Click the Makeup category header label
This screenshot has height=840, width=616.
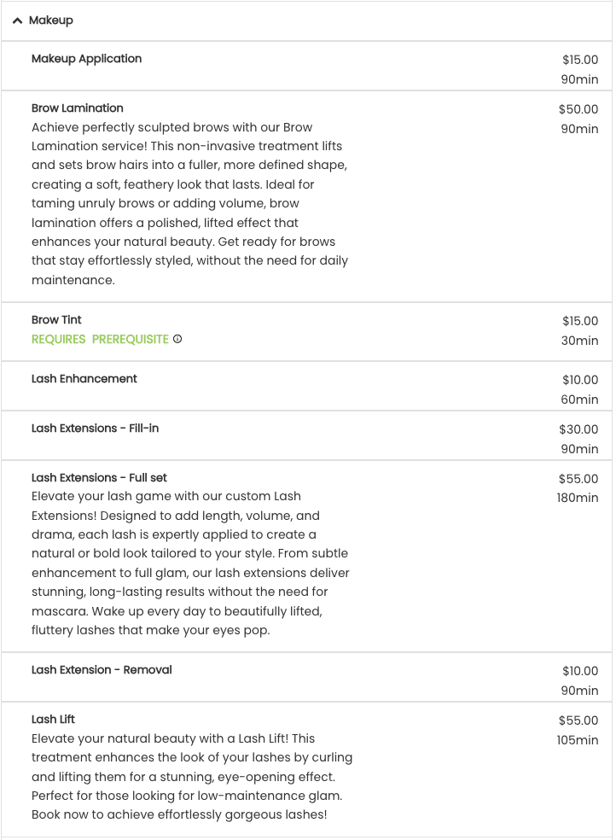click(51, 20)
